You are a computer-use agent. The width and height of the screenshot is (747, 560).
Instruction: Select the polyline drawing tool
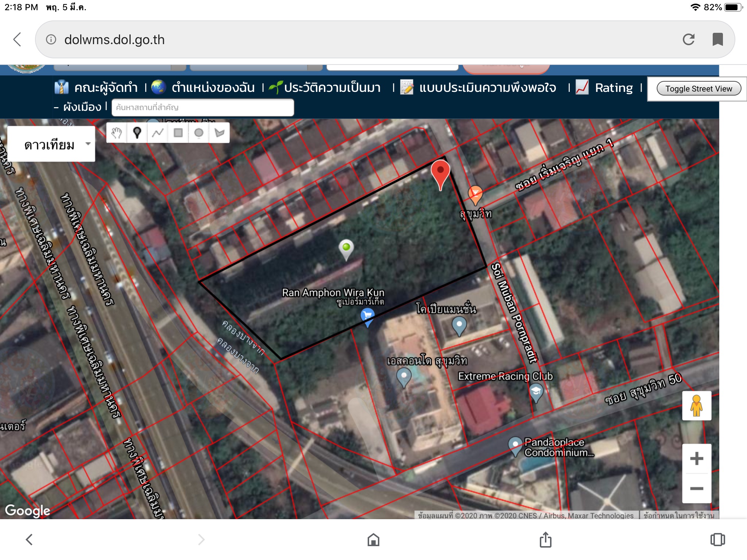tap(158, 133)
